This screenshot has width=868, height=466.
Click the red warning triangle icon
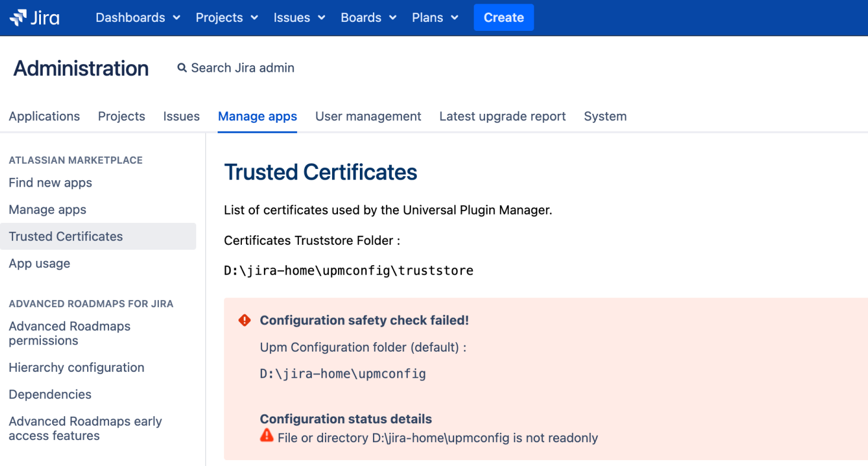click(267, 436)
